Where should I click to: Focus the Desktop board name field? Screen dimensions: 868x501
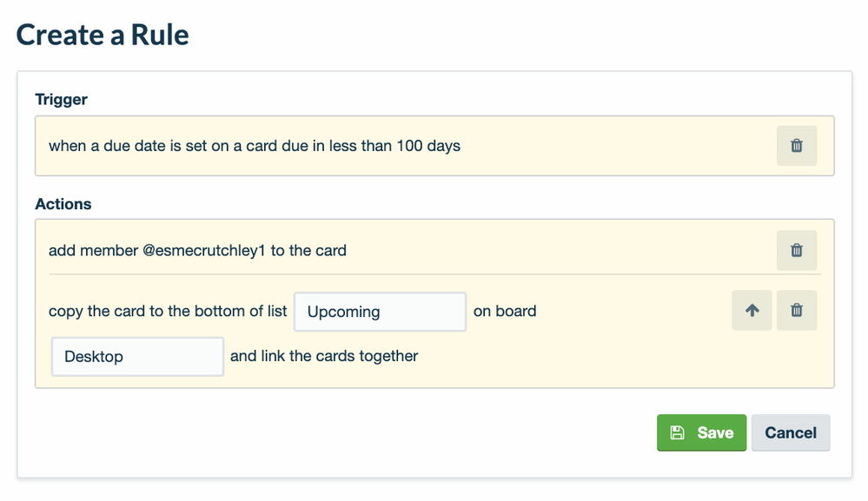(137, 357)
